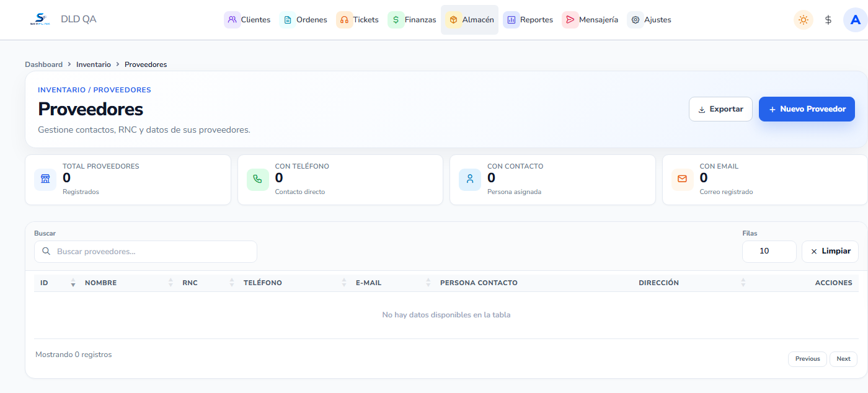The width and height of the screenshot is (868, 393).
Task: Click the Ordenes document icon
Action: coord(288,20)
